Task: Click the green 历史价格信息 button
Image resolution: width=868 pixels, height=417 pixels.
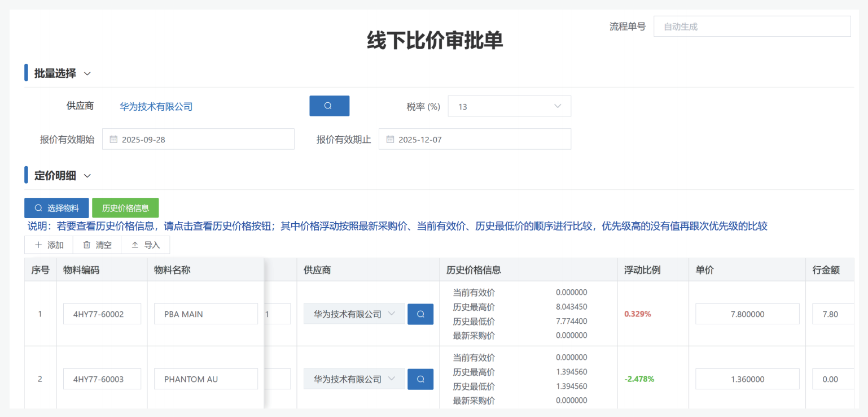Action: [x=125, y=208]
